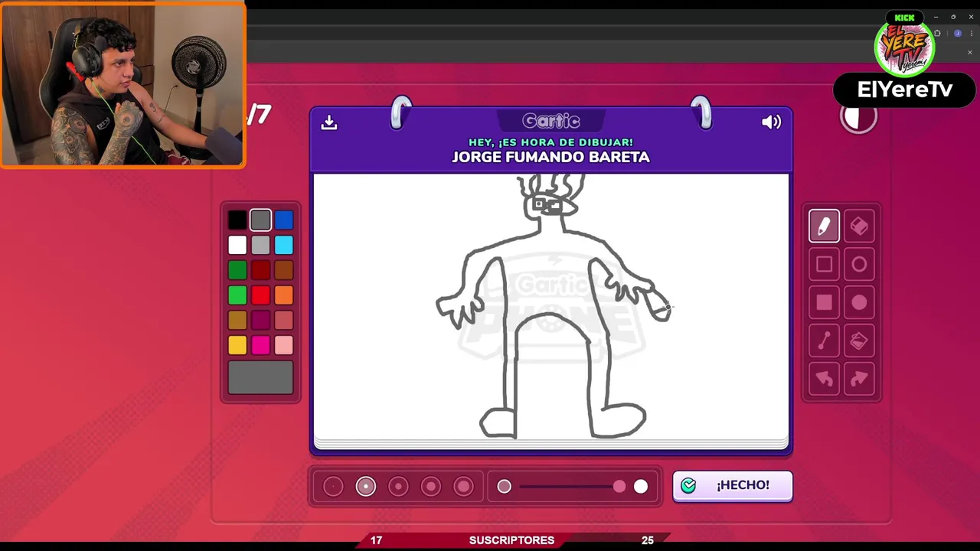The height and width of the screenshot is (551, 980).
Task: Click the round timer indicator
Action: pos(858,117)
